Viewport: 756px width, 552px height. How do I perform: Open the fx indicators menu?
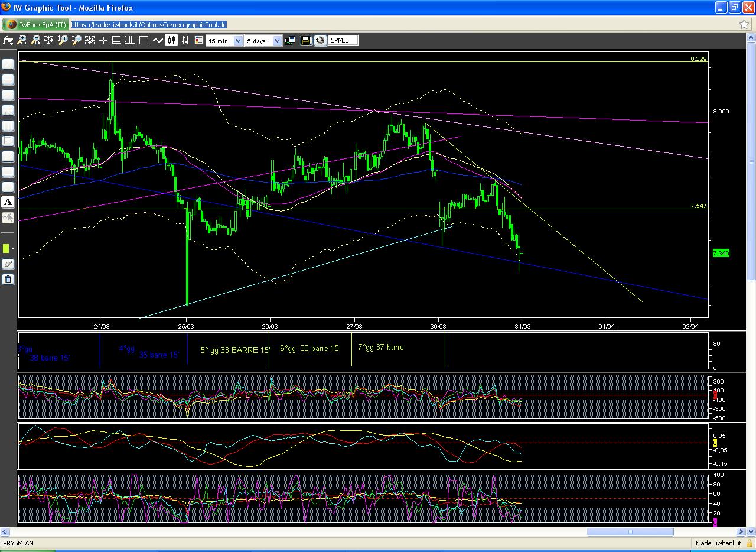(x=8, y=40)
